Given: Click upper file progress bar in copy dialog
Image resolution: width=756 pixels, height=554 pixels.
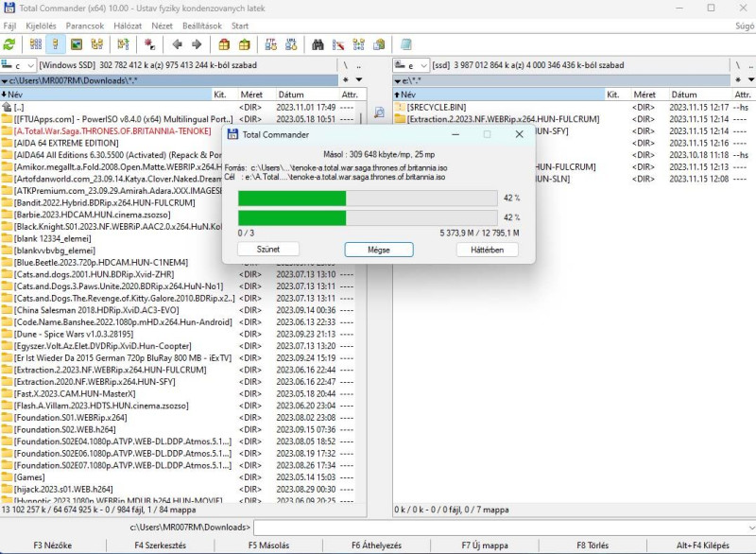Looking at the screenshot, I should coord(368,199).
